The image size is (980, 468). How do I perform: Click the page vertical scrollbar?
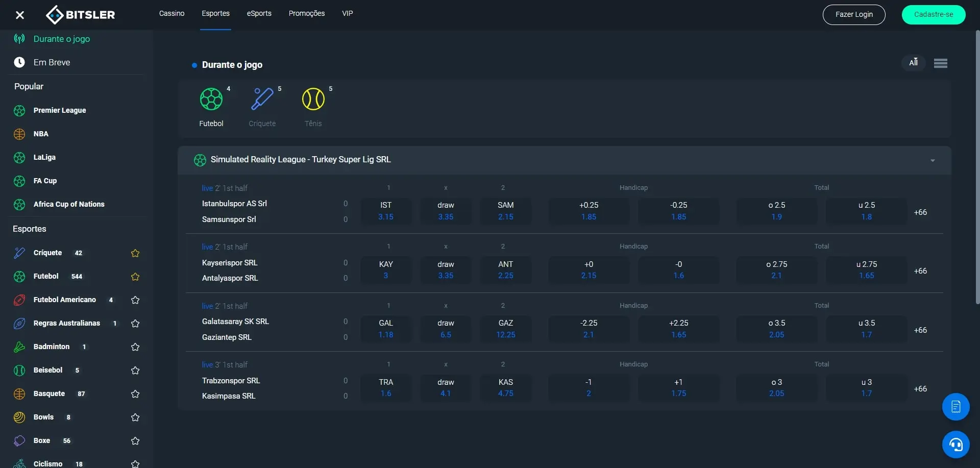[x=977, y=168]
